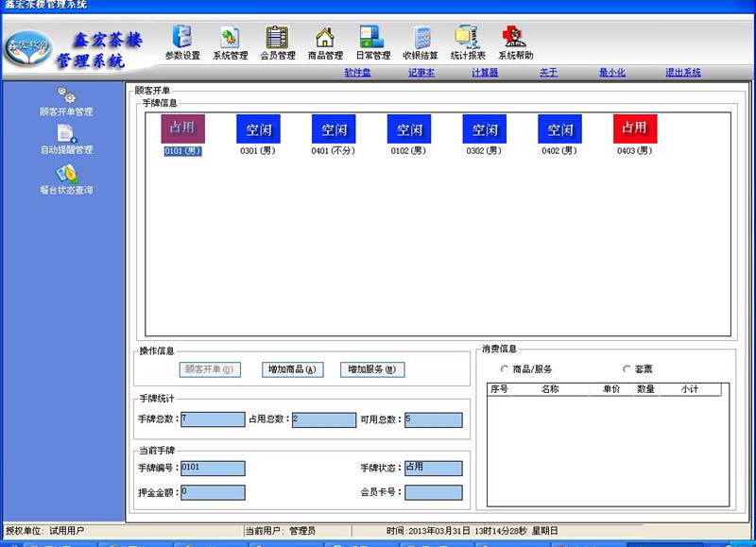Open 系统帮助 toolbar icon
756x547 pixels.
tap(515, 43)
